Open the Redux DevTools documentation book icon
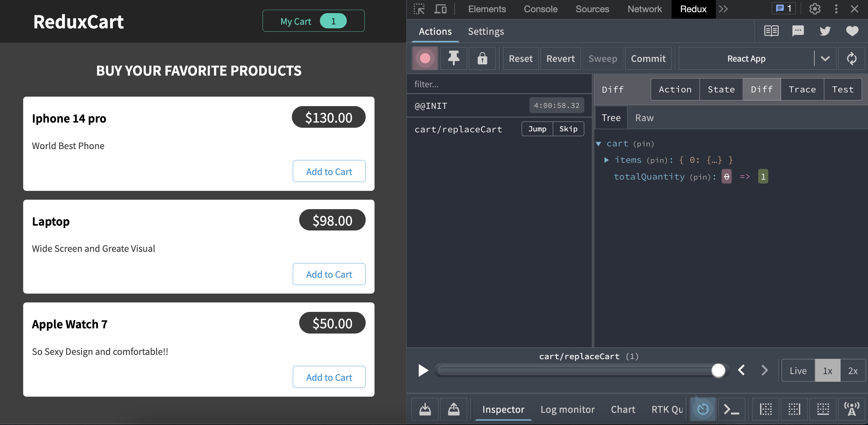Screen dimensions: 868x425 (x=771, y=31)
